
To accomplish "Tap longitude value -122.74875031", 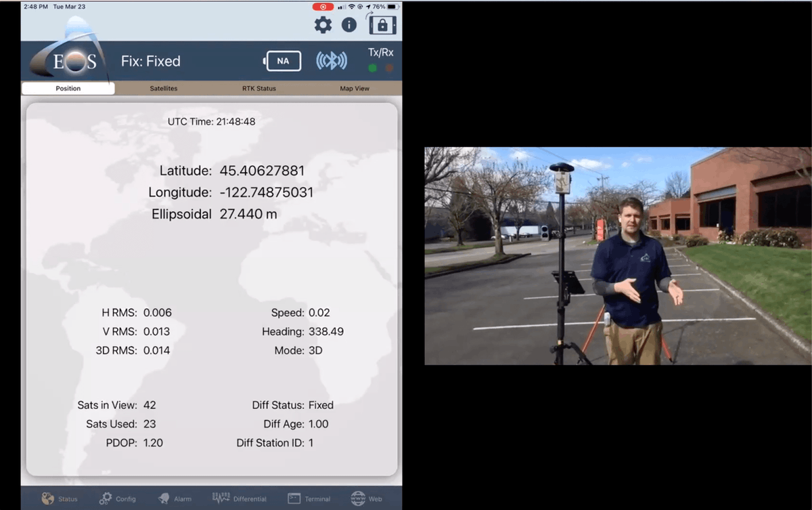I will pos(266,192).
